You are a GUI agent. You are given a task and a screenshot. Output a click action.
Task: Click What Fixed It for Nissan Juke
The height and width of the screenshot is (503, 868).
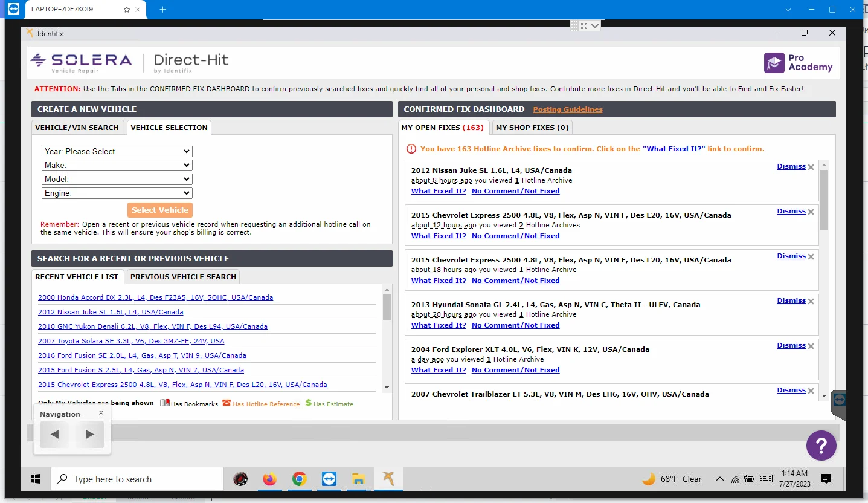click(x=439, y=191)
